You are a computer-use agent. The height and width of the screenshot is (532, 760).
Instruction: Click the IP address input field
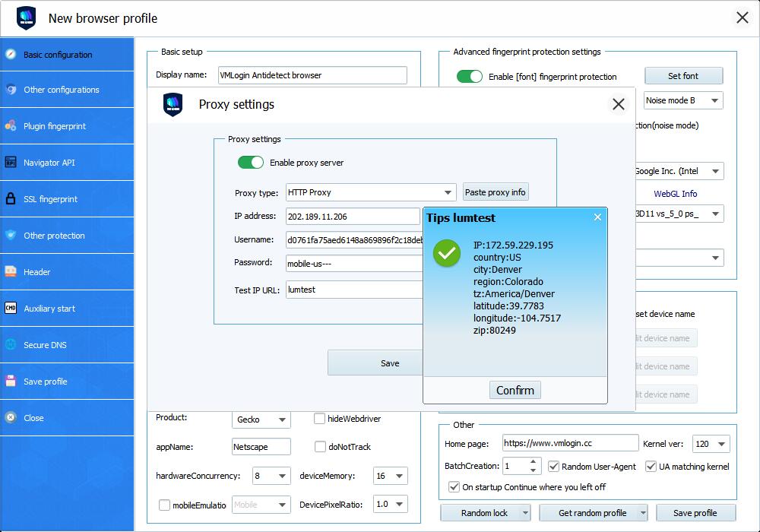353,216
